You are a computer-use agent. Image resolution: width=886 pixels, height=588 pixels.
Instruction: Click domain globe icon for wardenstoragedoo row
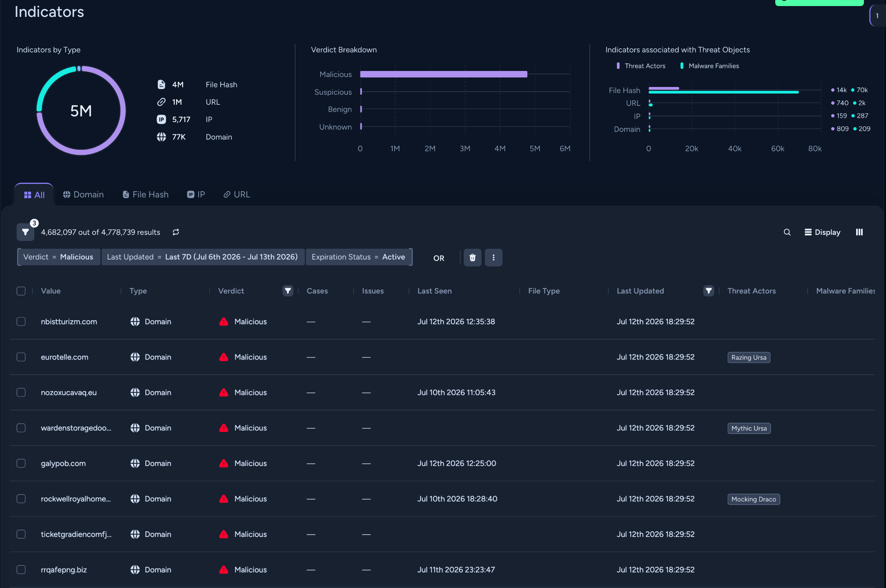point(135,428)
